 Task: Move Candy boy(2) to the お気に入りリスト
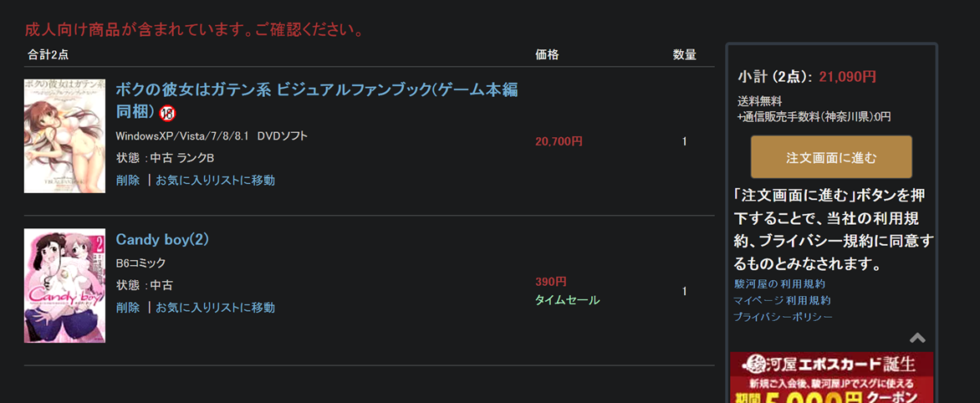click(x=215, y=308)
